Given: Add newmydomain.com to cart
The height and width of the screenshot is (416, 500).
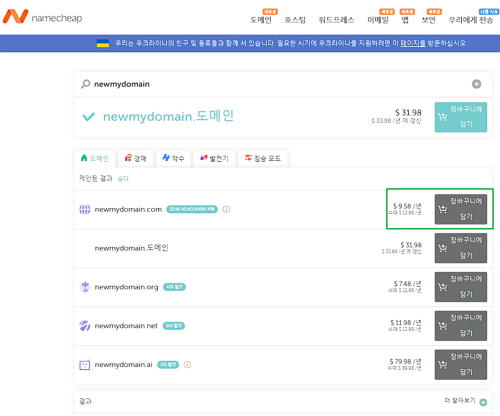Looking at the screenshot, I should coord(461,209).
